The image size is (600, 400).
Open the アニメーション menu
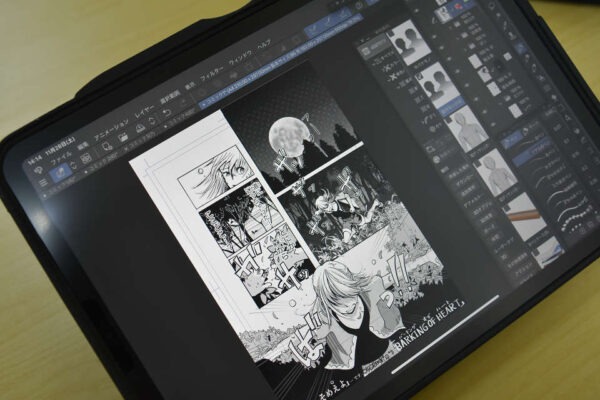coord(111,130)
